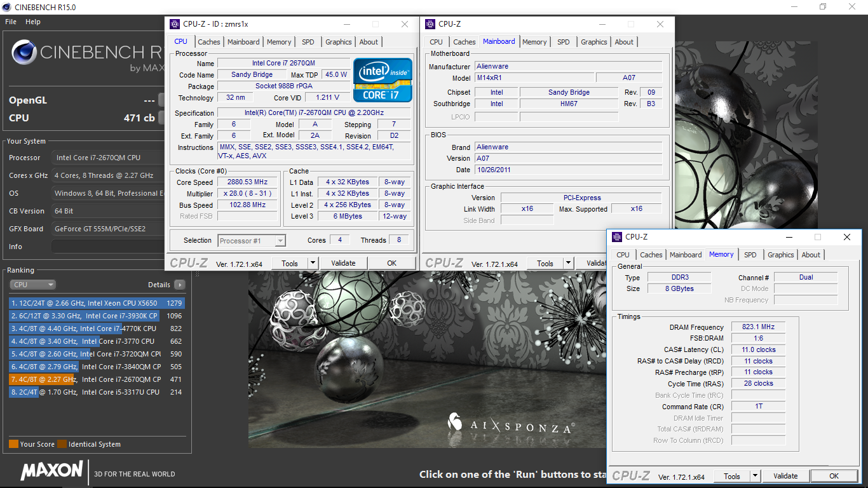The width and height of the screenshot is (868, 488).
Task: Select ranking row Intel Xeon CPU X5650
Action: click(x=97, y=303)
